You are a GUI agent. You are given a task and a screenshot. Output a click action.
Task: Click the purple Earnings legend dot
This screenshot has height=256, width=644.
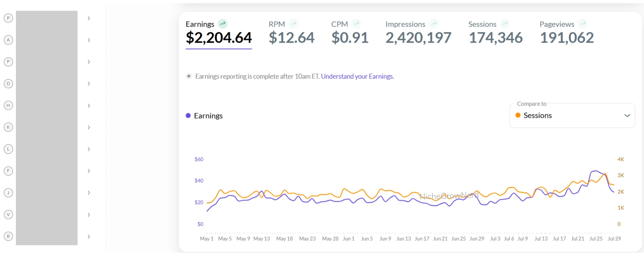(188, 116)
